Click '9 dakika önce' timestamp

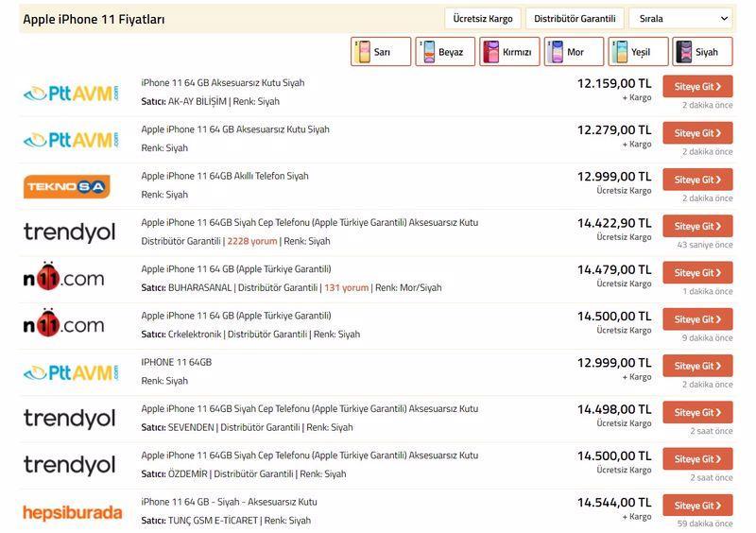(x=707, y=337)
